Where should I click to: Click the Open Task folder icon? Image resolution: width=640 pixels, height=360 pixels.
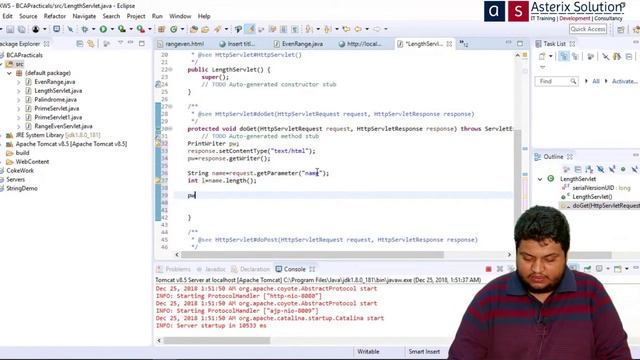(x=205, y=29)
